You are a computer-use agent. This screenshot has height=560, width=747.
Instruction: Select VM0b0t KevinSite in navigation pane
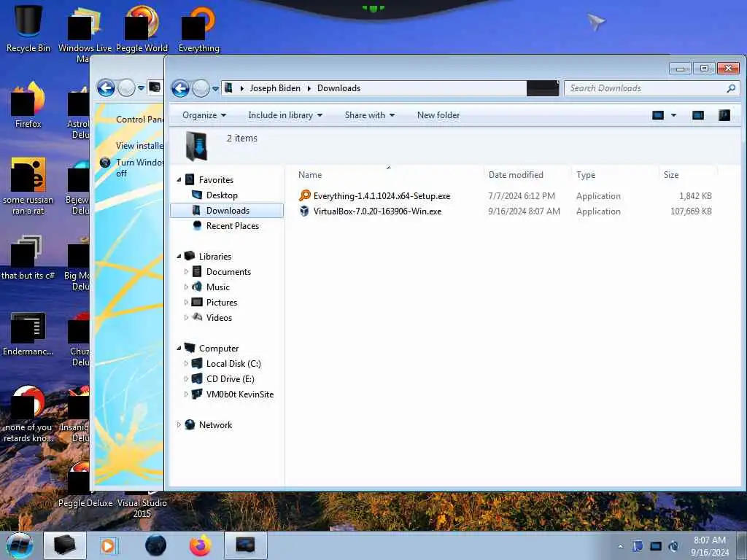tap(239, 394)
